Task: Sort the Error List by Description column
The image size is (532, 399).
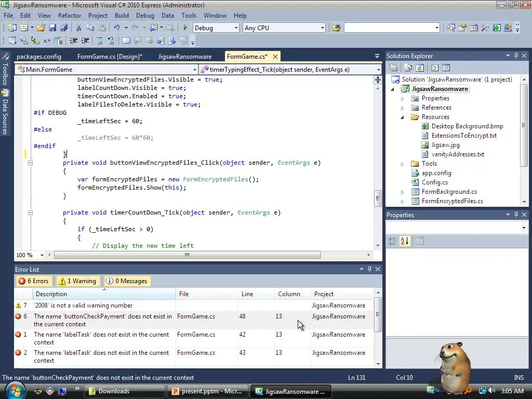Action: (104, 294)
